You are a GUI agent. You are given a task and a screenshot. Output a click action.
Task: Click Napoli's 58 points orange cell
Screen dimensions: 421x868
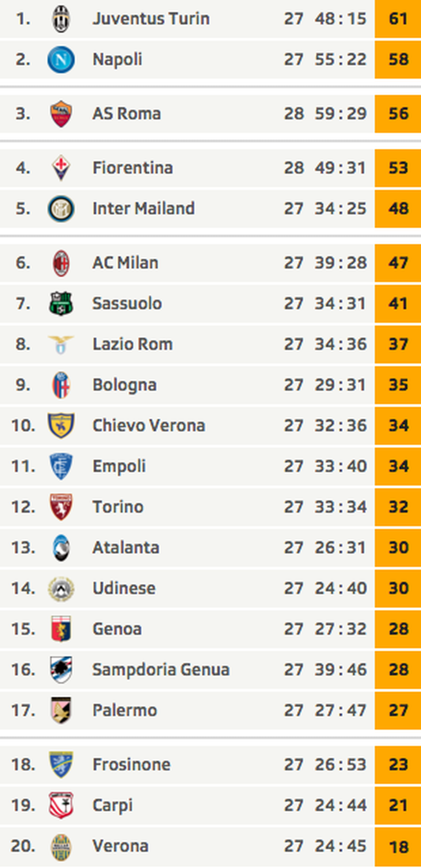point(398,60)
